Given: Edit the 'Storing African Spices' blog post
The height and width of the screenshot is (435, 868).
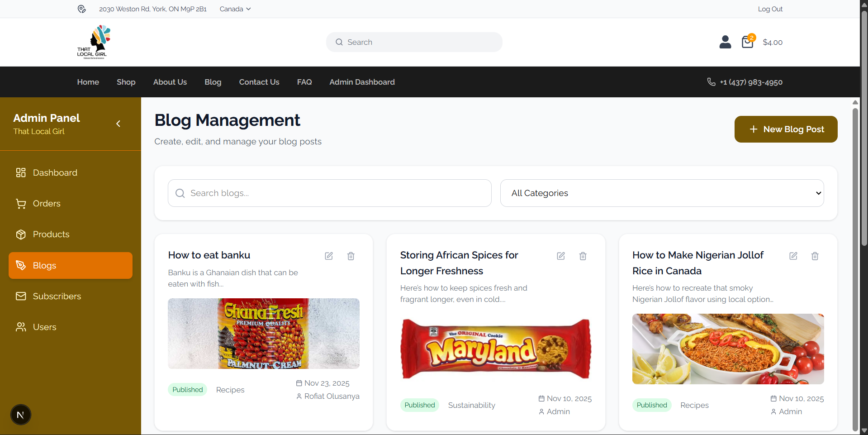Looking at the screenshot, I should (x=561, y=256).
